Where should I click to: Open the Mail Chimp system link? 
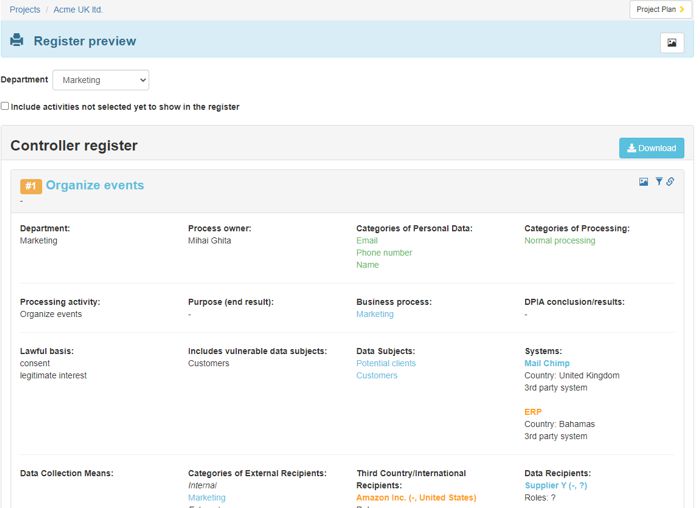point(547,363)
